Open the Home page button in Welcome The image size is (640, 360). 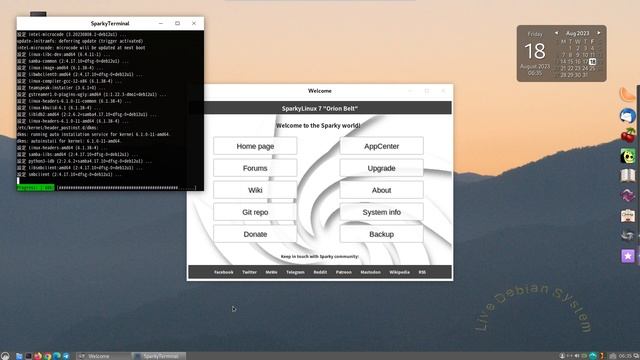click(255, 146)
